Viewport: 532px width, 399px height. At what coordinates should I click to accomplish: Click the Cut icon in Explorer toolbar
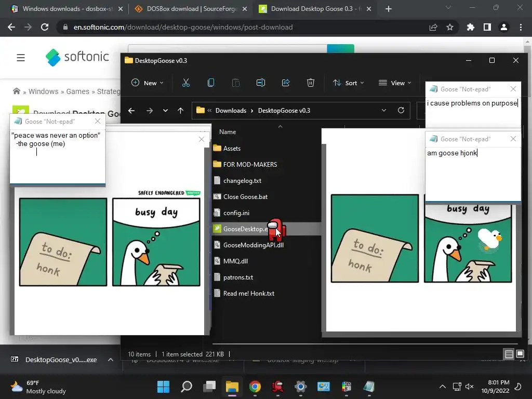click(185, 83)
